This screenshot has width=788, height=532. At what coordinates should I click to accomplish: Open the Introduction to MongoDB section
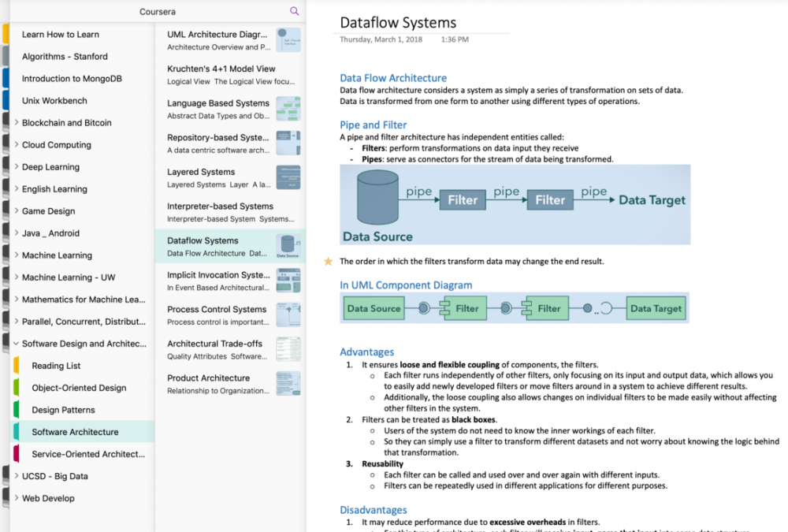[x=82, y=79]
